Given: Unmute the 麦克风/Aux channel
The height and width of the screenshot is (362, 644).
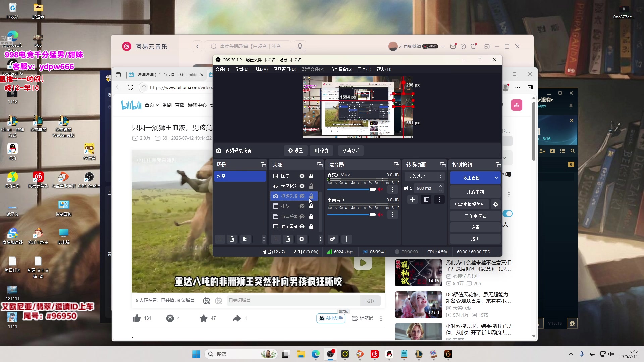Looking at the screenshot, I should pyautogui.click(x=380, y=189).
